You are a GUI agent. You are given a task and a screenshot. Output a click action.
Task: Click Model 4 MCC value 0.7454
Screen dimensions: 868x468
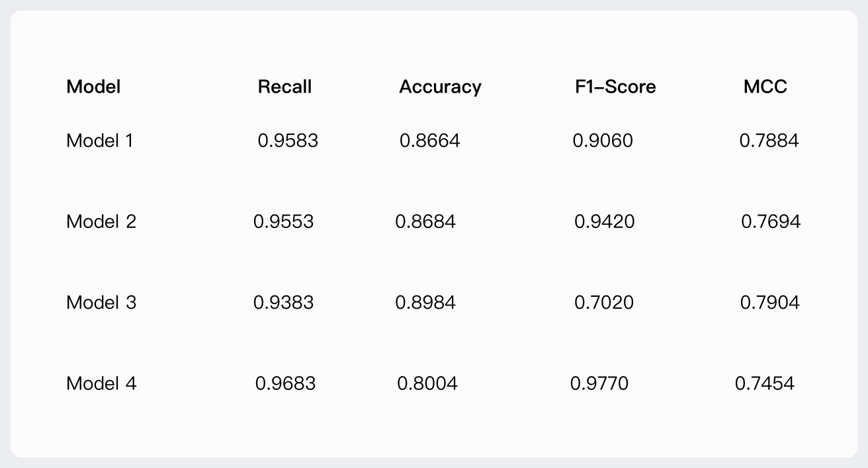pyautogui.click(x=765, y=383)
